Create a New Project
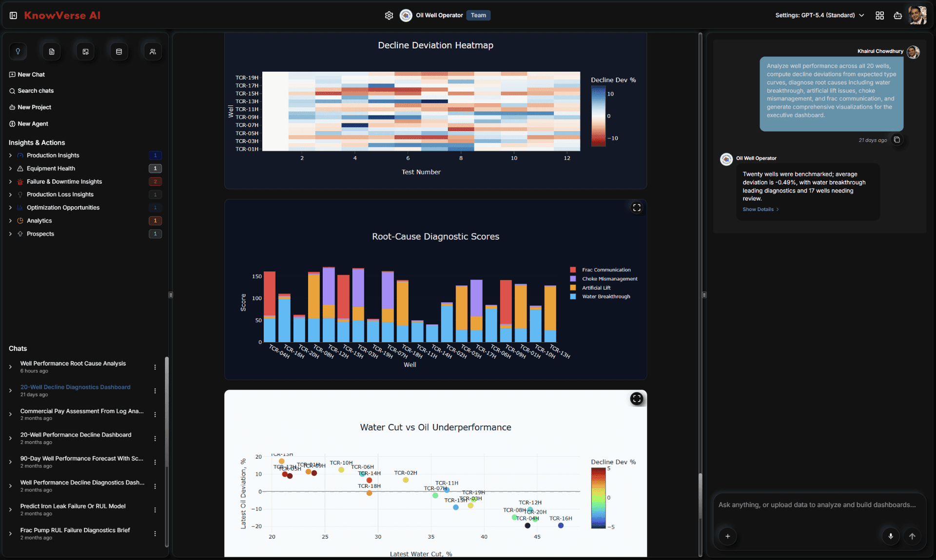This screenshot has width=936, height=560. (30, 107)
